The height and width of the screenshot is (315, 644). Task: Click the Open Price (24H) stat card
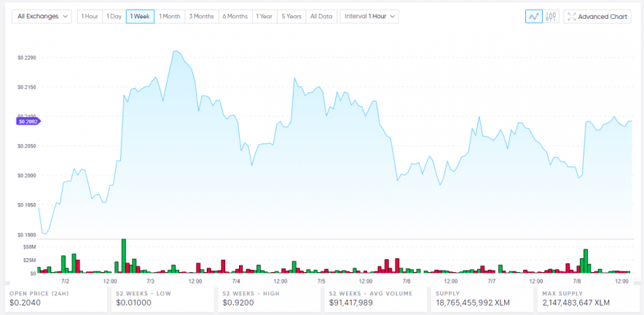tap(55, 298)
